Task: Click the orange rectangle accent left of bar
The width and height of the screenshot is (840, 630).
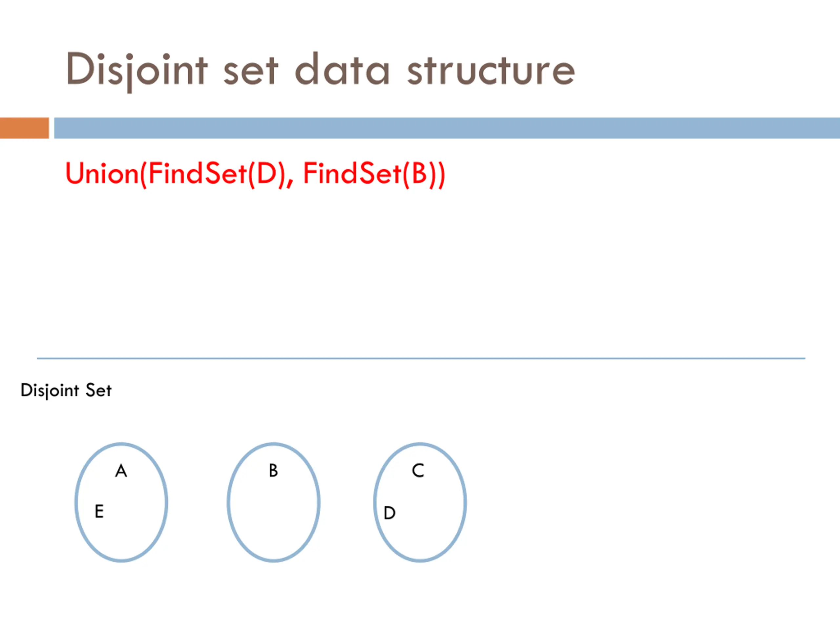Action: tap(24, 128)
